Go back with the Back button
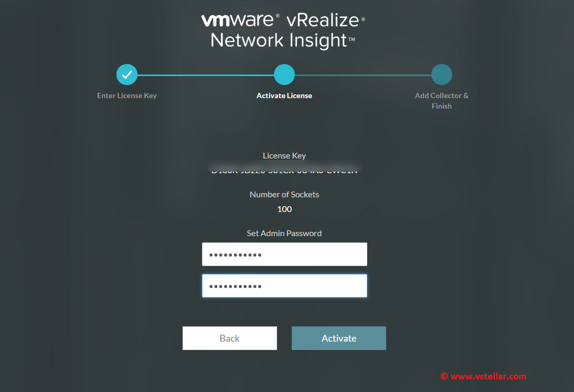The height and width of the screenshot is (392, 574). pyautogui.click(x=229, y=338)
